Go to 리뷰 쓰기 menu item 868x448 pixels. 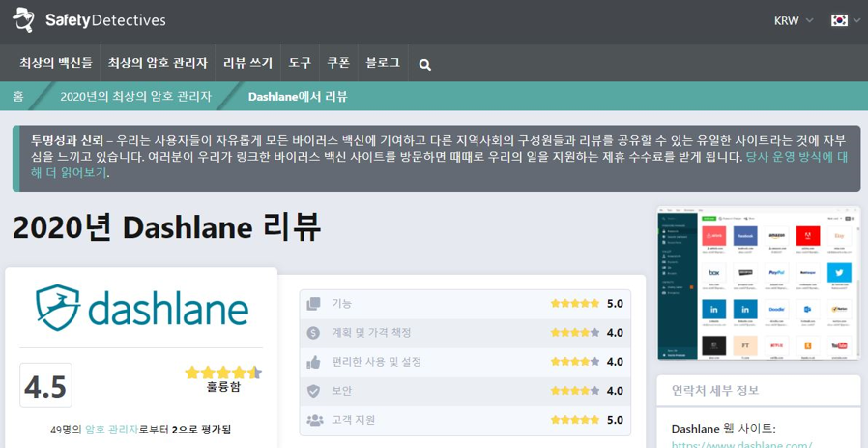tap(248, 63)
